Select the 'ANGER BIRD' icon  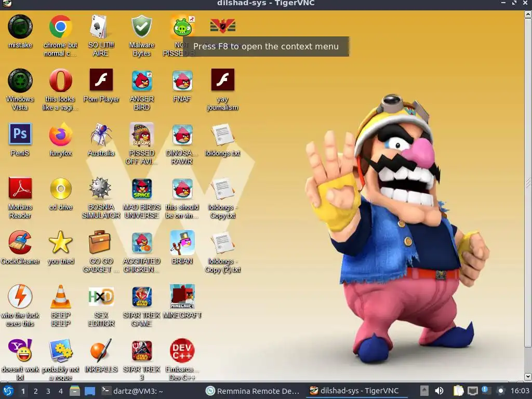(141, 81)
